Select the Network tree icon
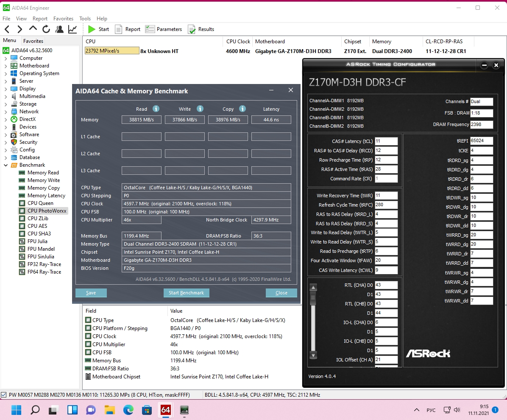507x420 pixels. coord(14,111)
